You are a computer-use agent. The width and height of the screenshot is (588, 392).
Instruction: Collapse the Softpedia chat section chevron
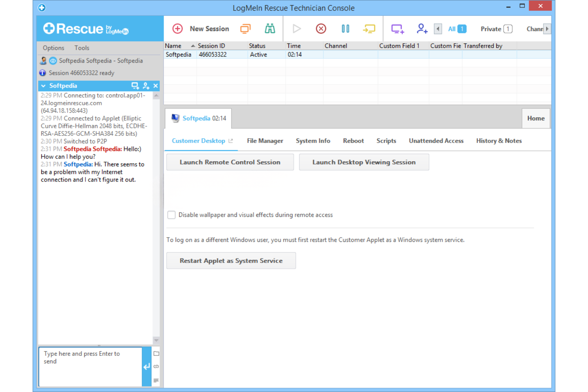[x=43, y=86]
